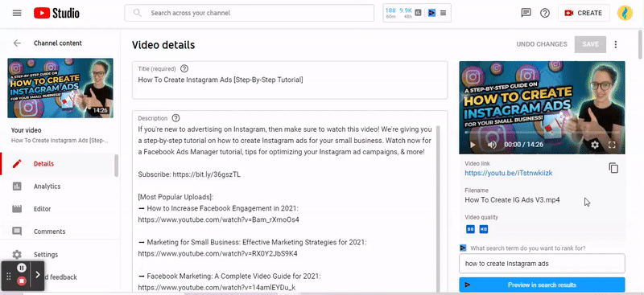Image resolution: width=644 pixels, height=295 pixels.
Task: Click the Bam_rXmoOs4 YouTube URL text
Action: pos(218,219)
